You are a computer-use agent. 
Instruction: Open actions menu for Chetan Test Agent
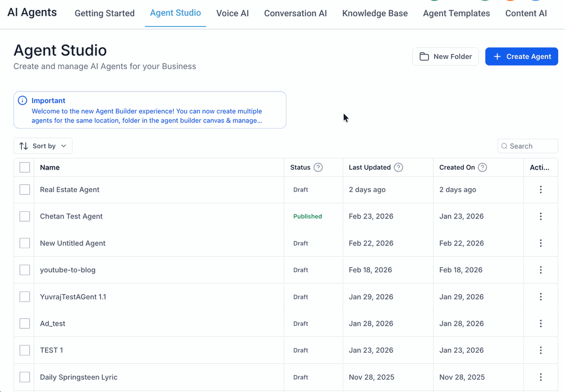[540, 216]
